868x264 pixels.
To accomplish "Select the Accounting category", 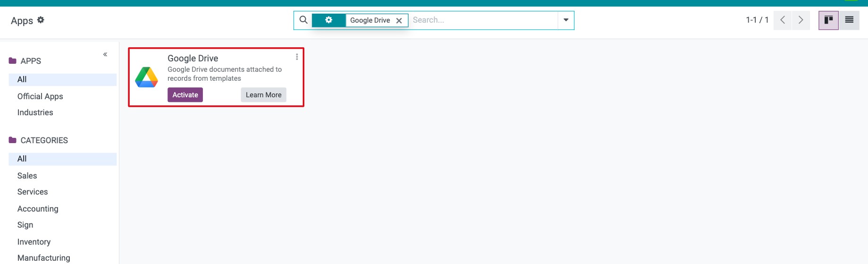I will tap(38, 209).
